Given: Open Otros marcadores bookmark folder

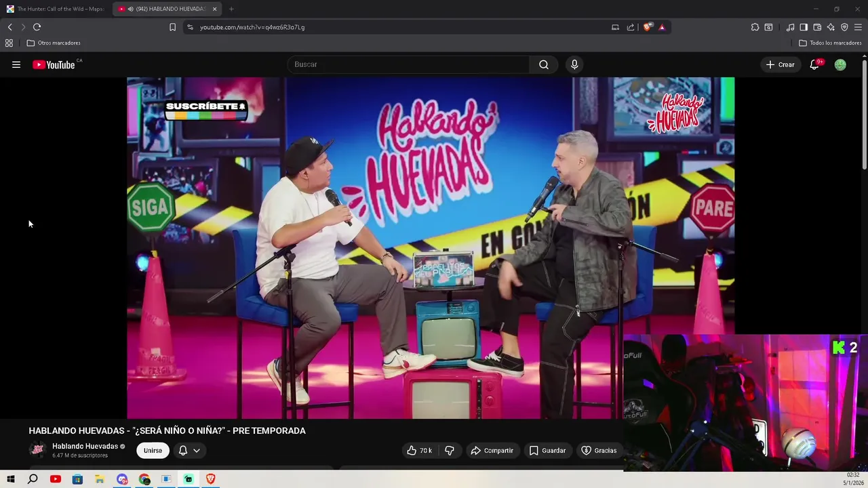Looking at the screenshot, I should [x=54, y=43].
